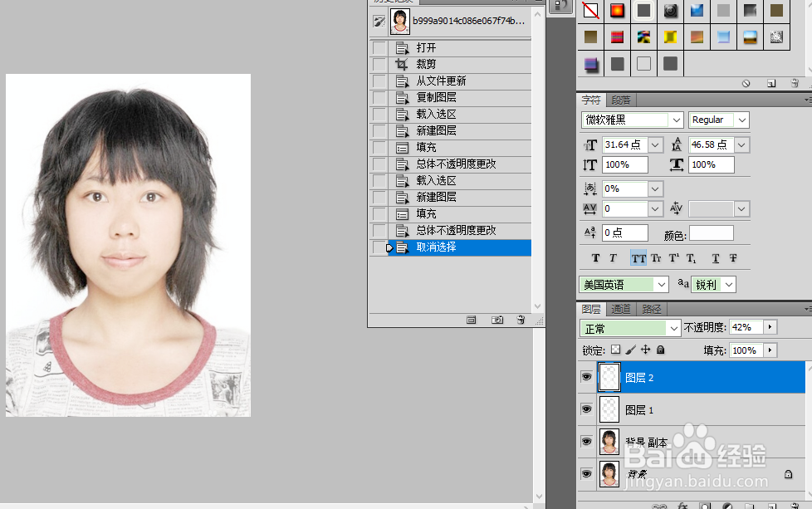Create new document from current history state
This screenshot has width=812, height=509.
[x=472, y=320]
